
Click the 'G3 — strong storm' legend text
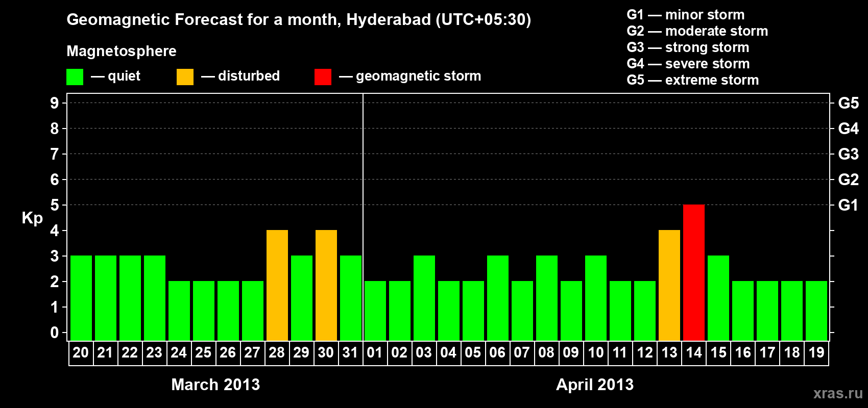pyautogui.click(x=688, y=47)
